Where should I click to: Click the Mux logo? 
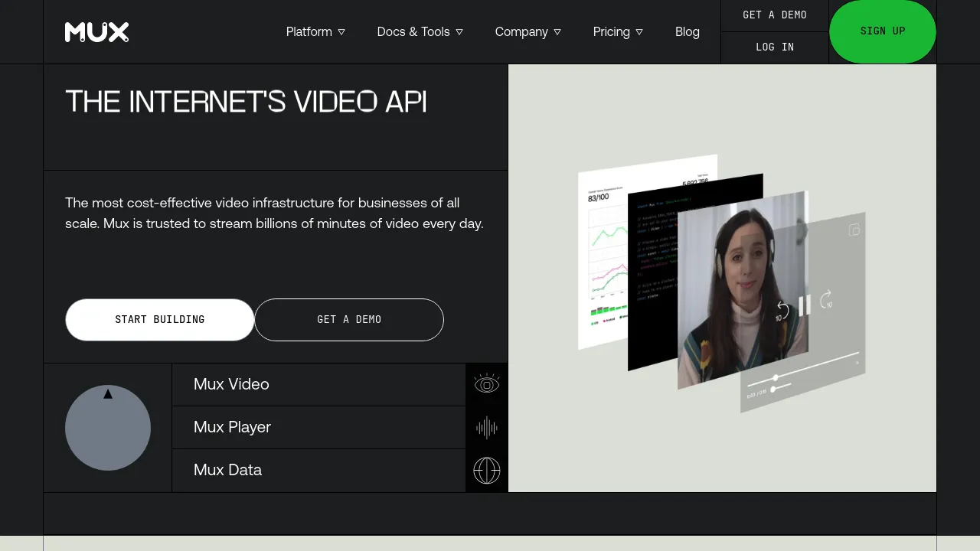tap(96, 32)
